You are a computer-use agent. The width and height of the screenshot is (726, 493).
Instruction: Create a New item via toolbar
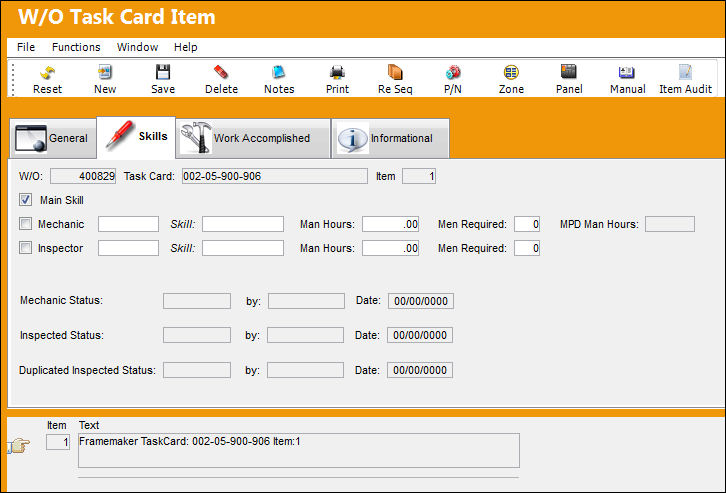tap(105, 79)
